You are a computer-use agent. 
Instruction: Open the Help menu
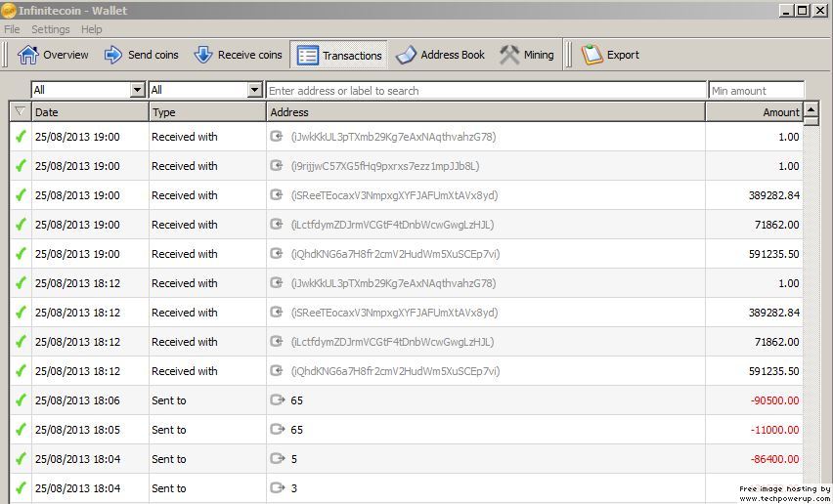(91, 29)
